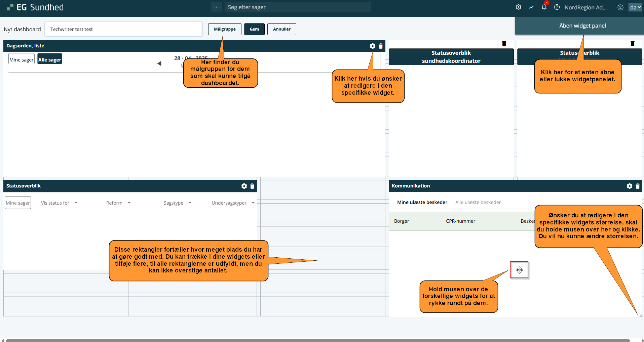This screenshot has width=644, height=342.
Task: Expand the Sagstype dropdown
Action: click(x=177, y=203)
